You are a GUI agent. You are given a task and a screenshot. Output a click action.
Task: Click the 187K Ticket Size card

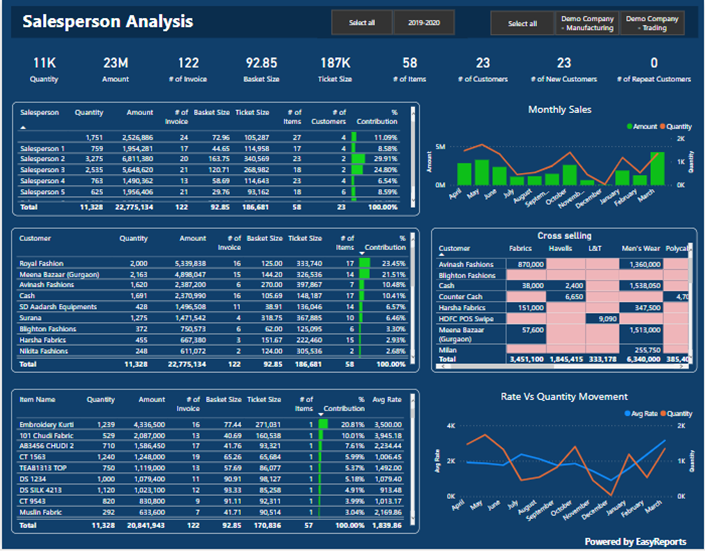click(x=335, y=69)
